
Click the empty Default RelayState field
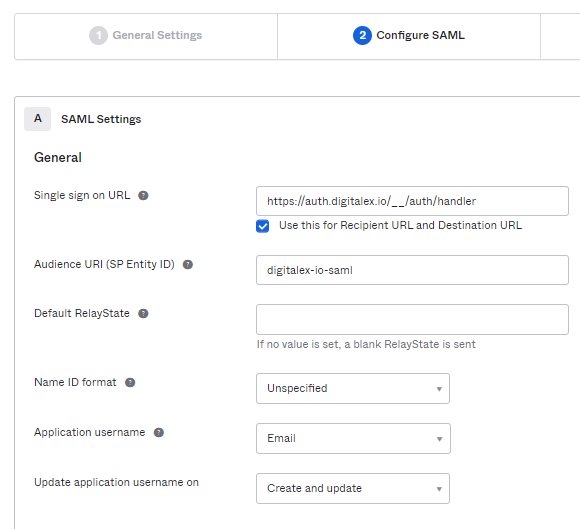[412, 320]
